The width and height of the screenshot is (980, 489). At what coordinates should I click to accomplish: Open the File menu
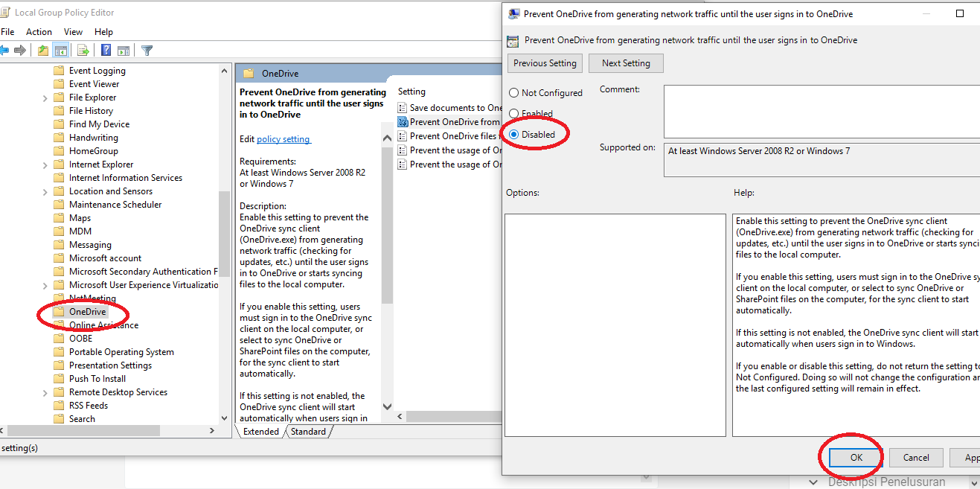pos(7,32)
